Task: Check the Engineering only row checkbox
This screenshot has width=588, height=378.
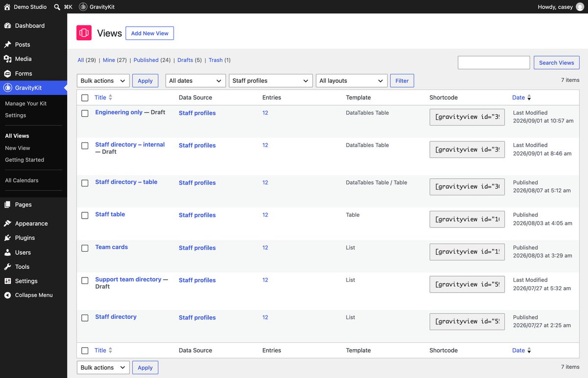Action: pos(85,113)
